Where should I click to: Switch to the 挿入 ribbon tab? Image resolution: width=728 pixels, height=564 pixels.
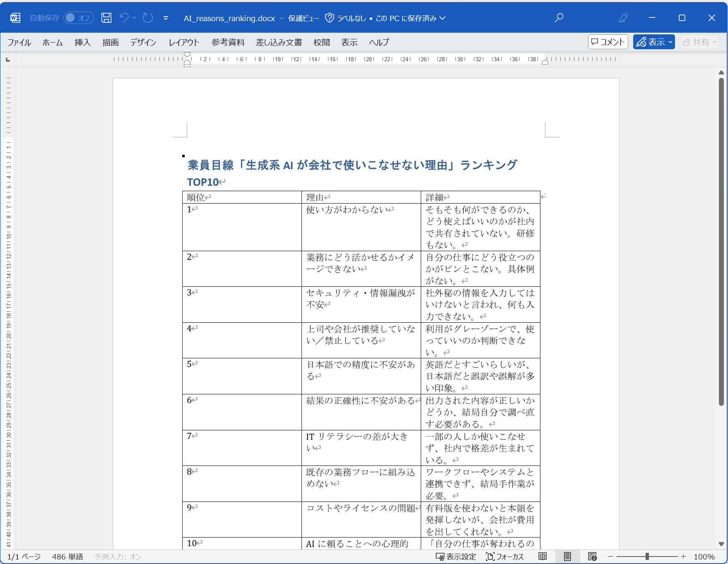[x=82, y=42]
